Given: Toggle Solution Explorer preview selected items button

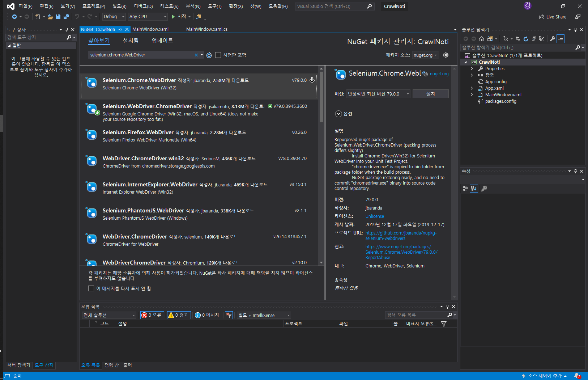Looking at the screenshot, I should click(561, 39).
